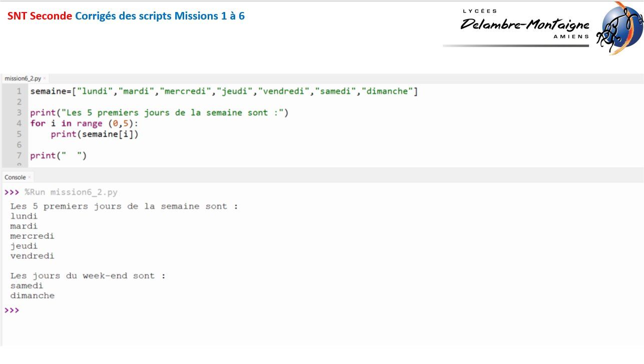
Task: Close the mission6_2.py tab
Action: 45,79
